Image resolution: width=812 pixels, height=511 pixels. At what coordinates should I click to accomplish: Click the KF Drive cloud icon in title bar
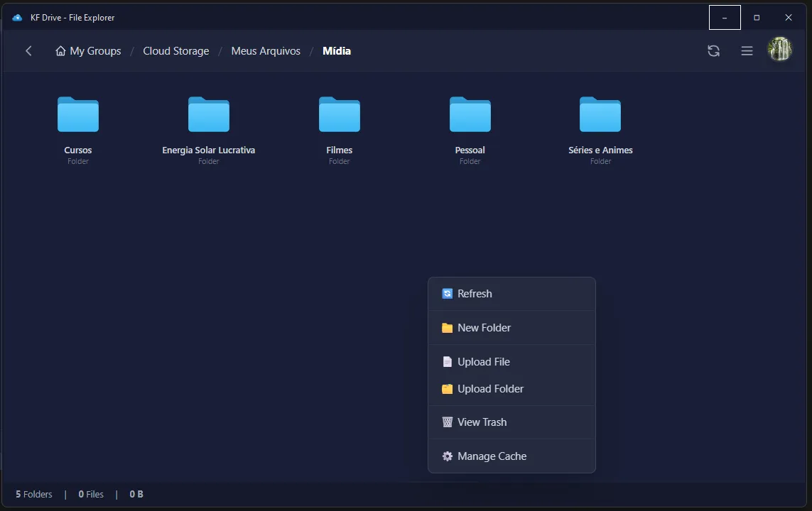18,18
